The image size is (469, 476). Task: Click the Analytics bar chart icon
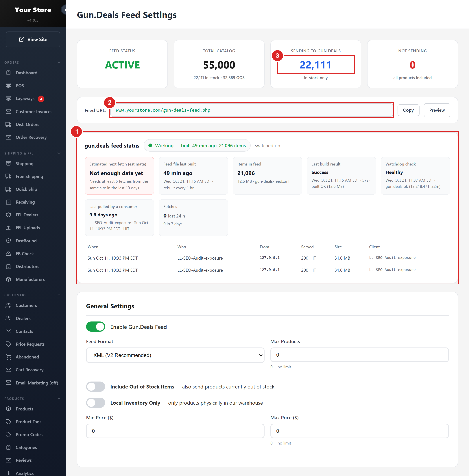(x=8, y=473)
